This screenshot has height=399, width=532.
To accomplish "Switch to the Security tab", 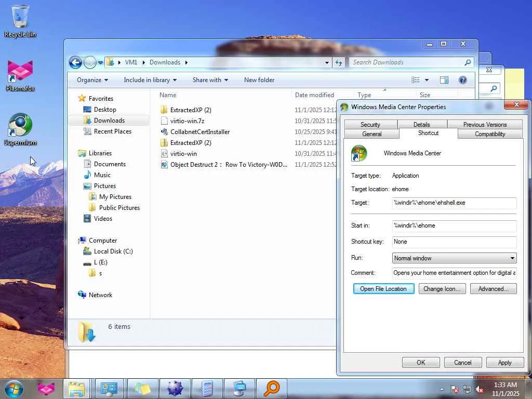I will click(370, 125).
